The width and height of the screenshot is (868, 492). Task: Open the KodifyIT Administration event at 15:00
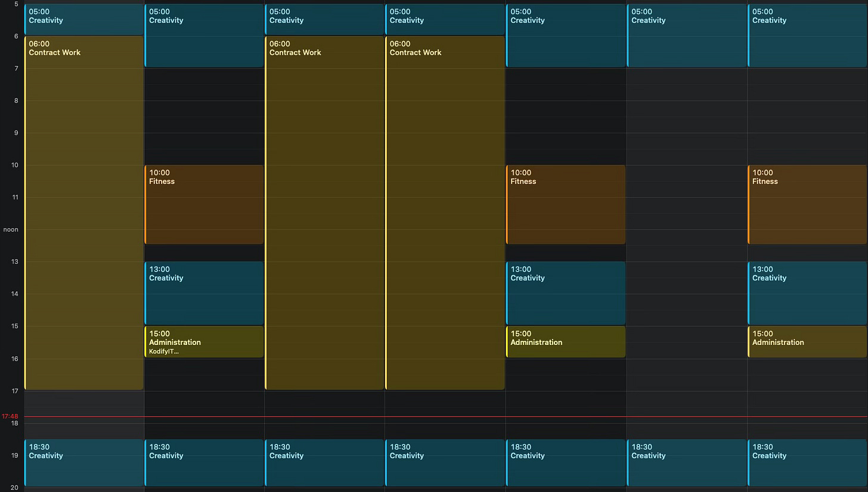point(204,341)
